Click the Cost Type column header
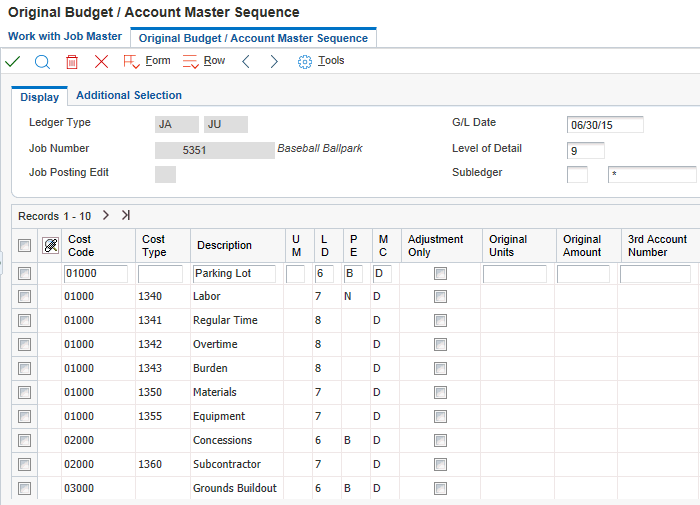 163,246
